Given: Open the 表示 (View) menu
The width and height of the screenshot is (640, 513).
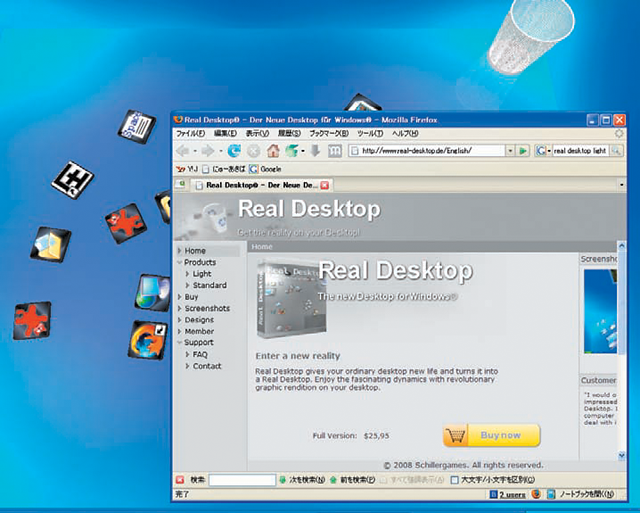Looking at the screenshot, I should (257, 133).
